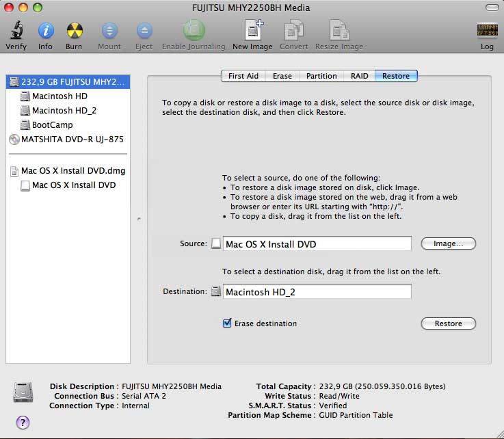The image size is (504, 439).
Task: Open the Info toolbar icon
Action: 45,31
